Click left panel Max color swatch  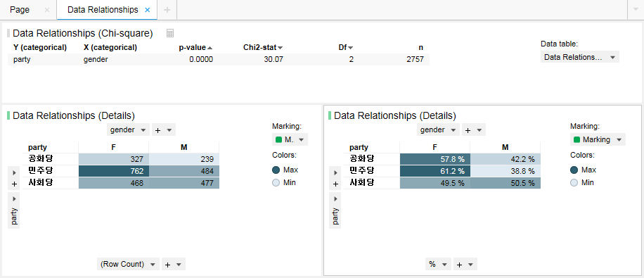point(276,170)
